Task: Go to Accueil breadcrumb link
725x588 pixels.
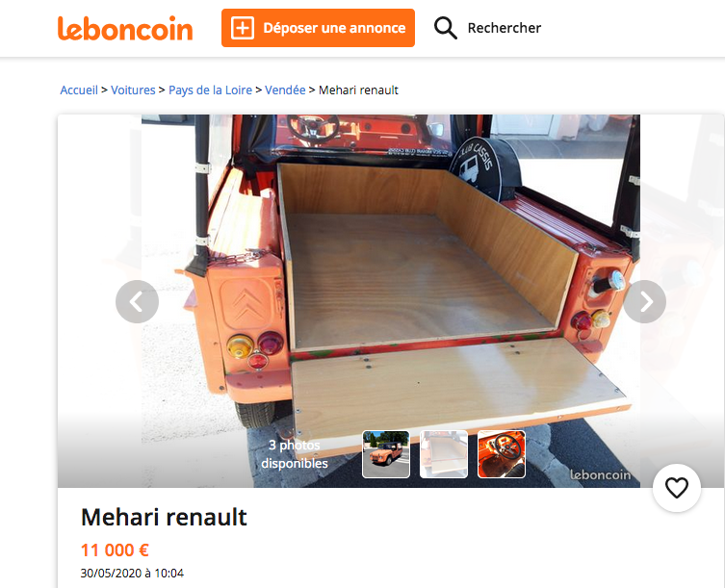Action: click(x=79, y=90)
